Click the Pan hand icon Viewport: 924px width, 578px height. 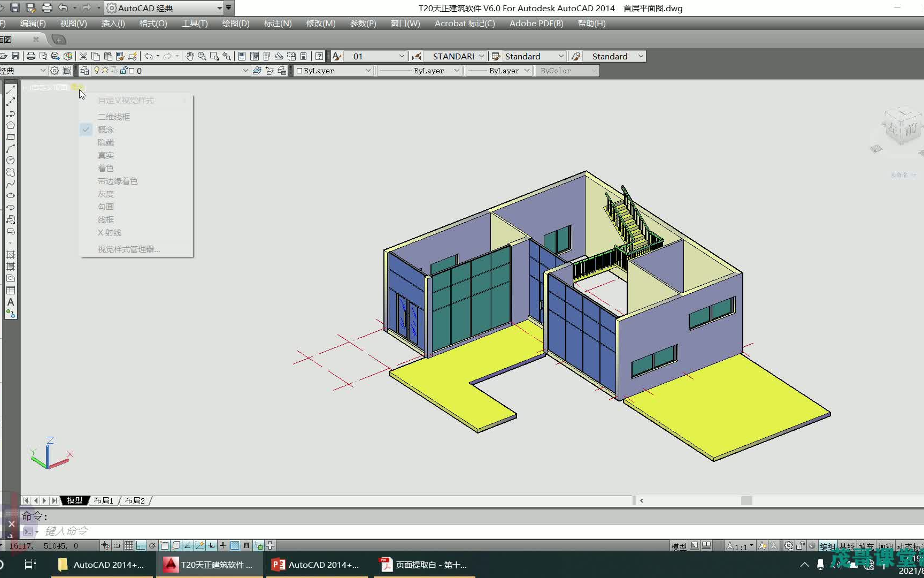190,56
